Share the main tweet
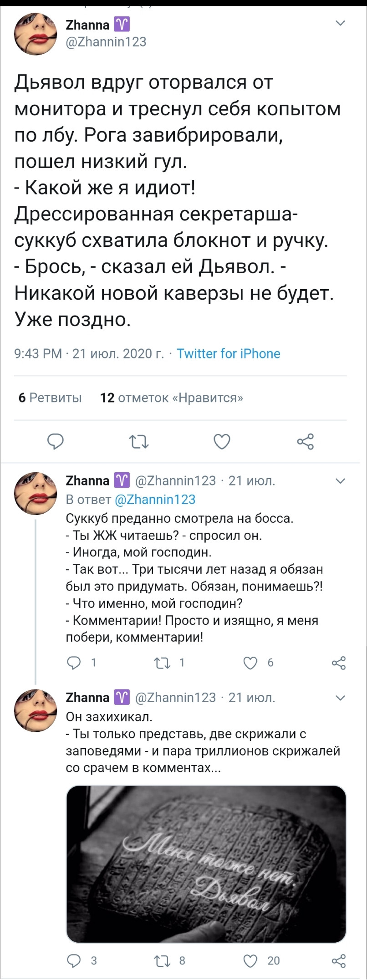 [x=305, y=441]
